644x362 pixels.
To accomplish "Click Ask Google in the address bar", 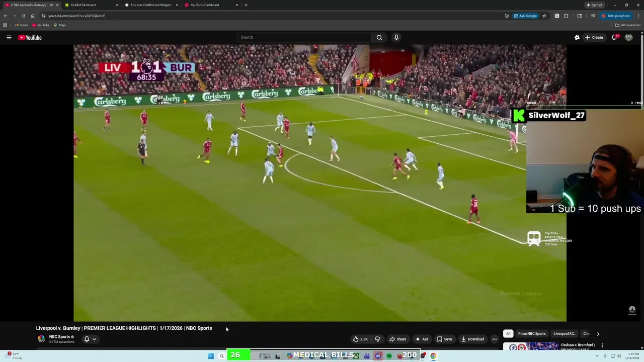I will click(x=525, y=16).
